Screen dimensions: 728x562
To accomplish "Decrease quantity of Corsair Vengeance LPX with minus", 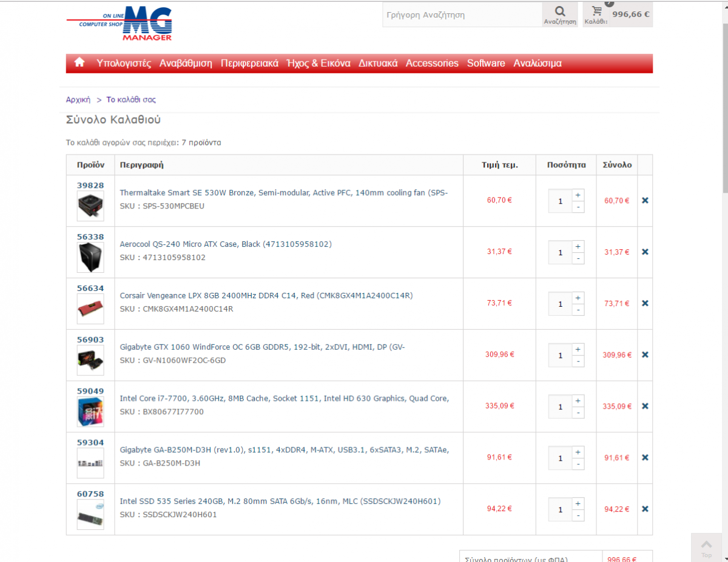I will [578, 310].
